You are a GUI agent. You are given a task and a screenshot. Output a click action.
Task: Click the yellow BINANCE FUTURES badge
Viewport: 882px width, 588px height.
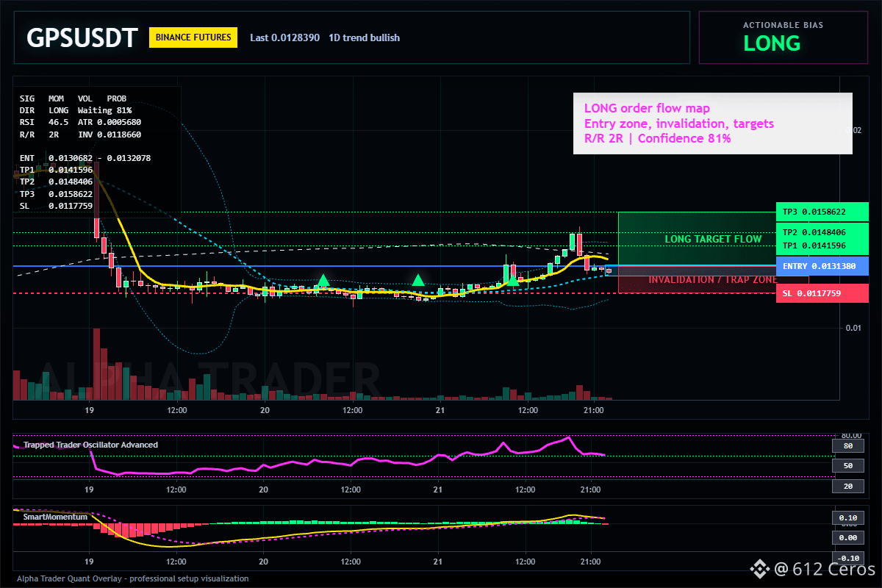click(193, 37)
